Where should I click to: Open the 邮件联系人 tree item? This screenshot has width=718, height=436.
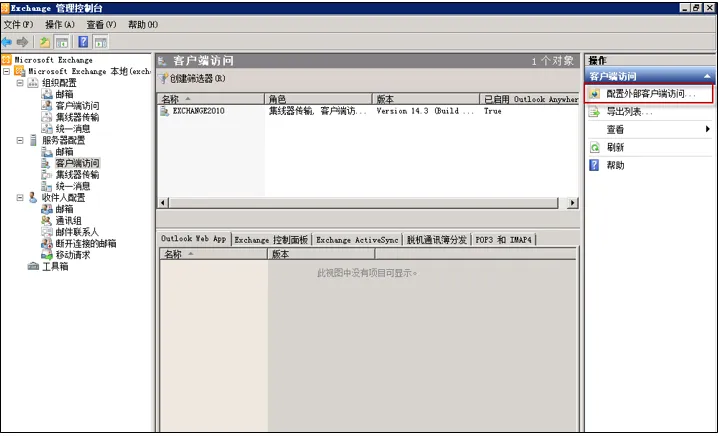[76, 232]
